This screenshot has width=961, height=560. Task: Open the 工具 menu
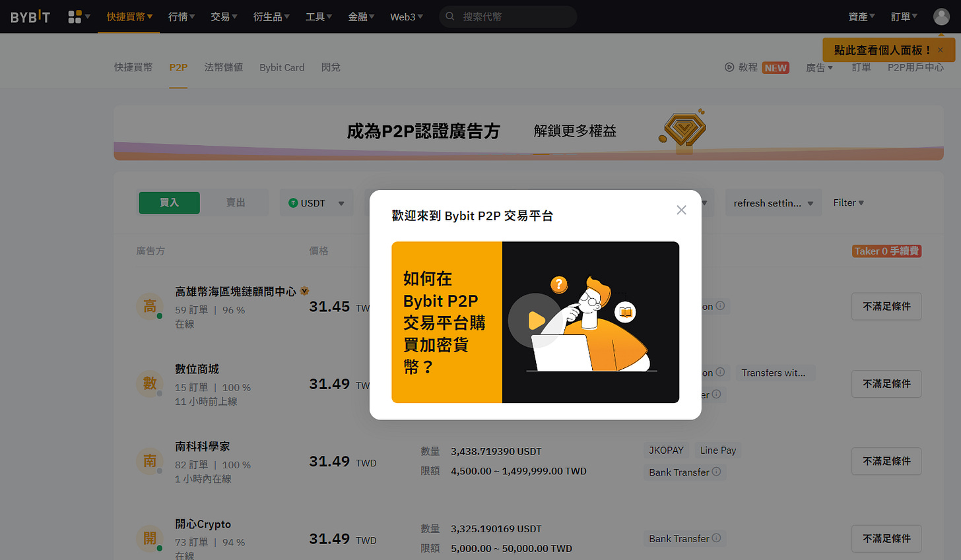click(x=319, y=16)
